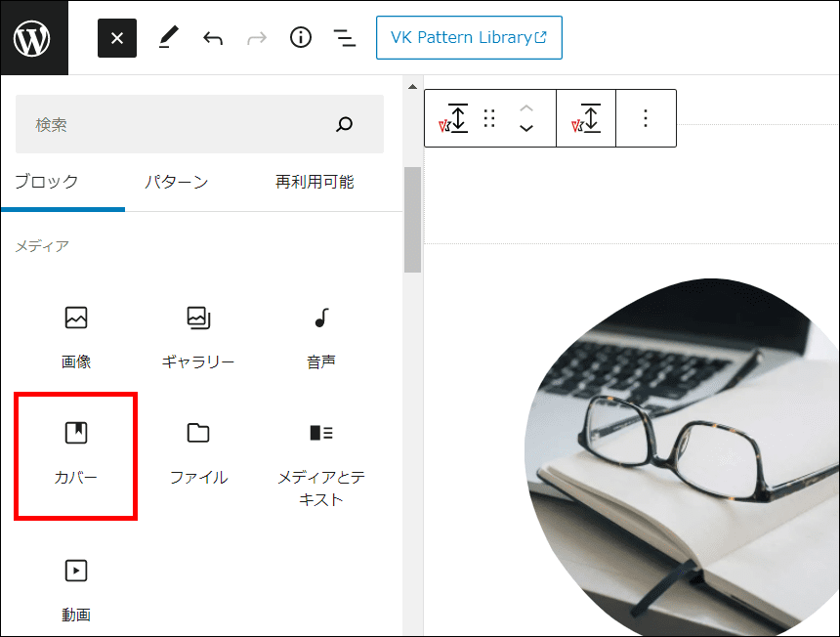
Task: Click the spacer block type icon in toolbar
Action: (453, 118)
